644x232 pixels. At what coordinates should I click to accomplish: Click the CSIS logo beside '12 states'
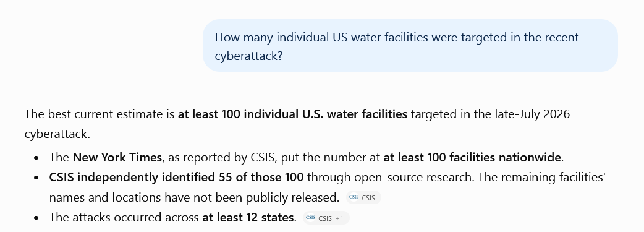click(310, 218)
